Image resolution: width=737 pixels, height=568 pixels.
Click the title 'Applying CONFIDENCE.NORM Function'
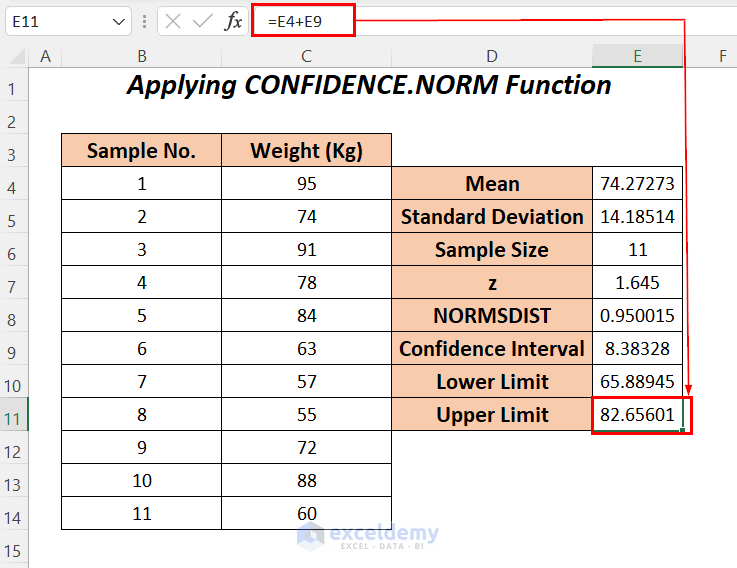coord(369,86)
